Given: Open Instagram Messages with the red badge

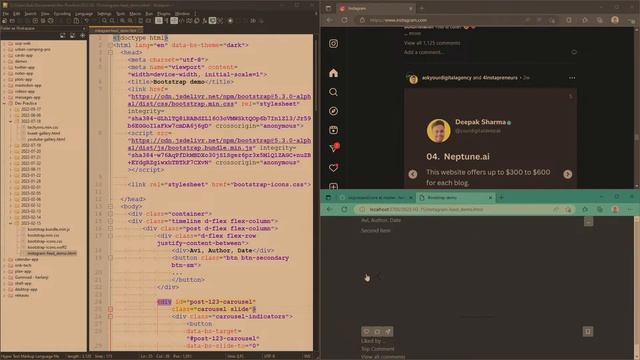Looking at the screenshot, I should pyautogui.click(x=334, y=148).
